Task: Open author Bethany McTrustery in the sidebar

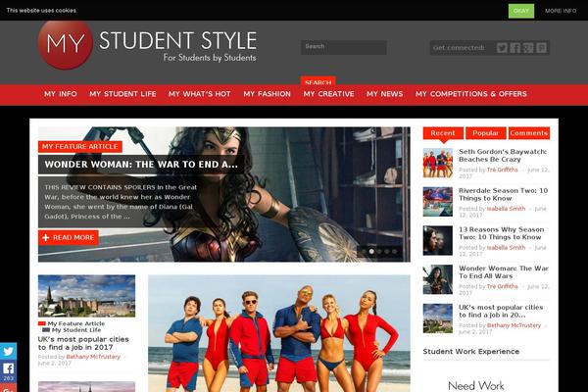Action: [514, 325]
